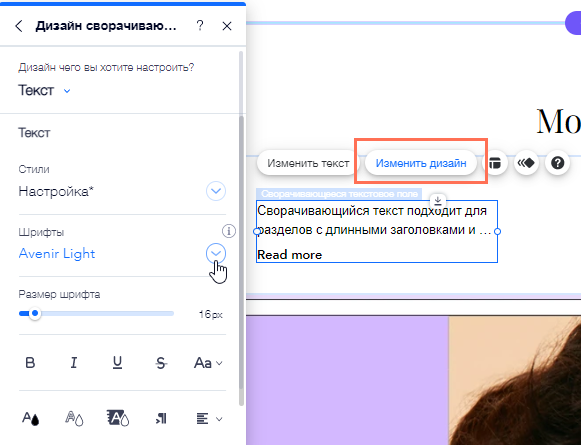Expand the Стили 'Настройка*' dropdown
The image size is (581, 445).
pyautogui.click(x=216, y=191)
